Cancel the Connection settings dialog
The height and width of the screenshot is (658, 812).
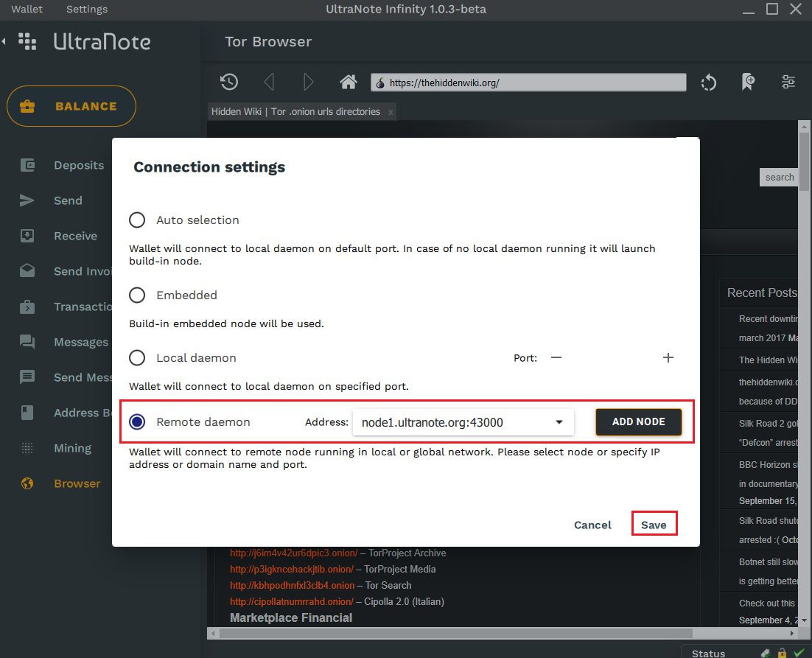pos(592,525)
